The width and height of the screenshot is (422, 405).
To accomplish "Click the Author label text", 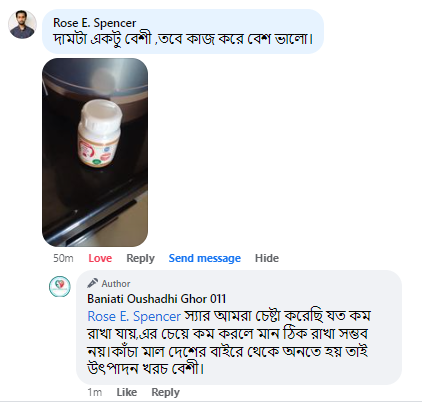I will [116, 284].
